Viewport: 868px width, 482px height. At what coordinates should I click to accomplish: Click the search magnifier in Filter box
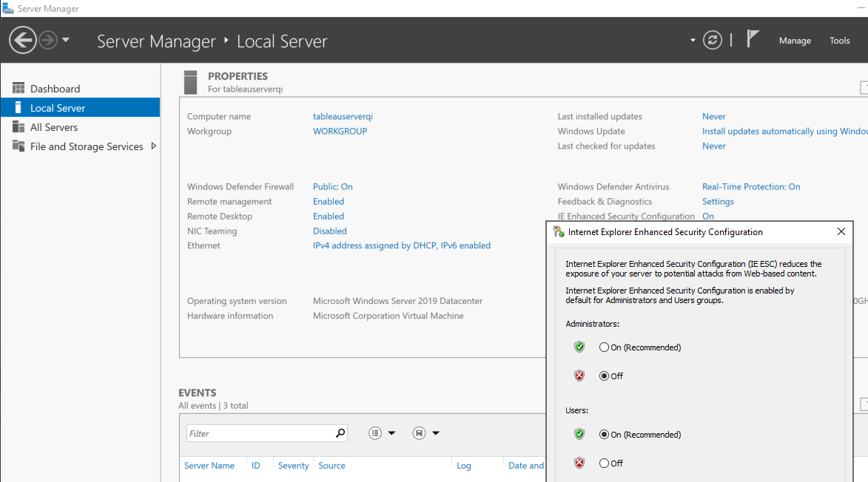click(340, 432)
